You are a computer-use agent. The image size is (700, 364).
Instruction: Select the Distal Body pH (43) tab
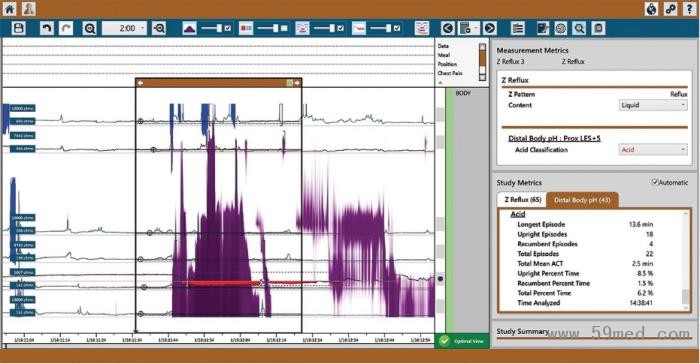pos(582,200)
